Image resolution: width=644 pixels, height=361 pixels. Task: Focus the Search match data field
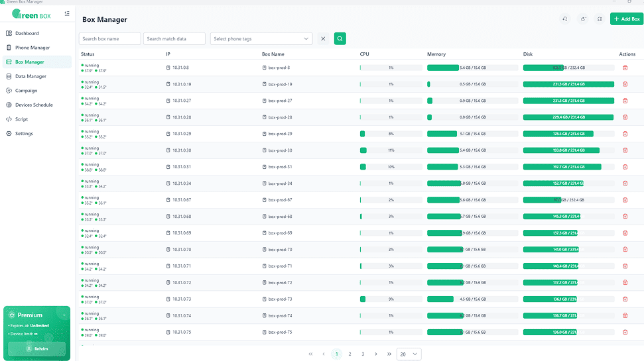tap(174, 38)
